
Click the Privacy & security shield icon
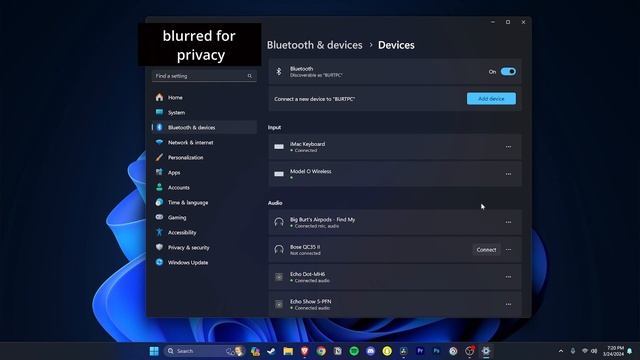point(159,247)
